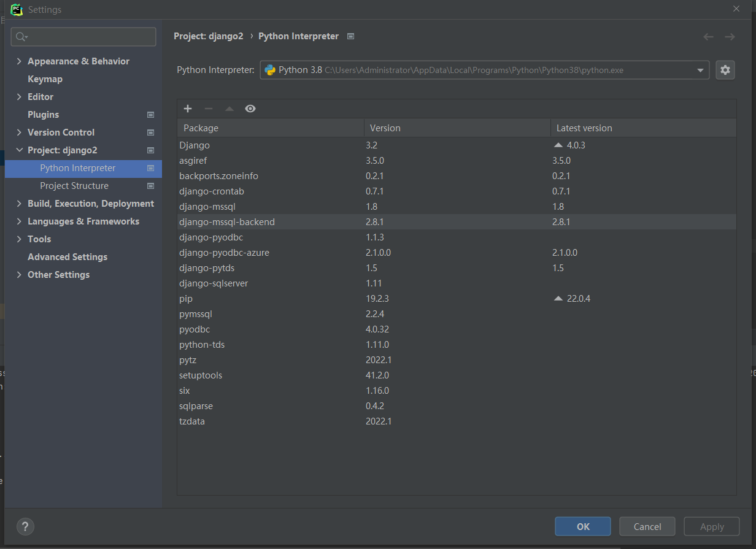
Task: Open interpreter gear settings menu
Action: click(725, 70)
